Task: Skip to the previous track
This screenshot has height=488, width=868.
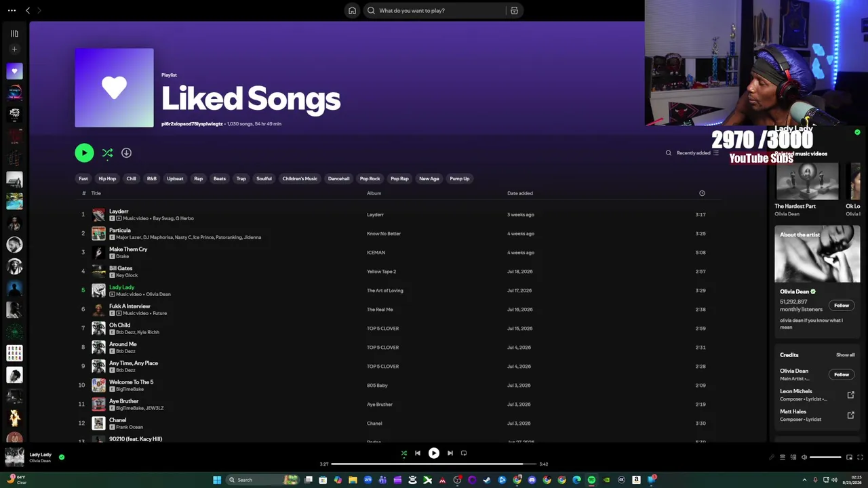Action: (418, 453)
